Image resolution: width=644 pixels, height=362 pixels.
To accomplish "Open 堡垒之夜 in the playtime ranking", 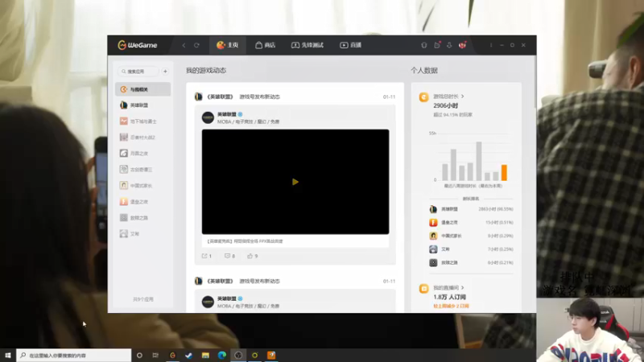I will click(x=471, y=223).
